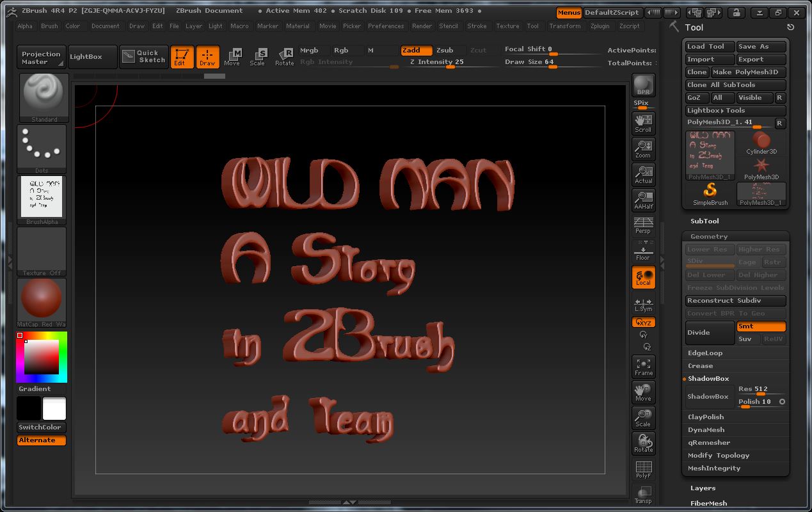Click the lock icon in title bar
The image size is (812, 512).
click(736, 12)
